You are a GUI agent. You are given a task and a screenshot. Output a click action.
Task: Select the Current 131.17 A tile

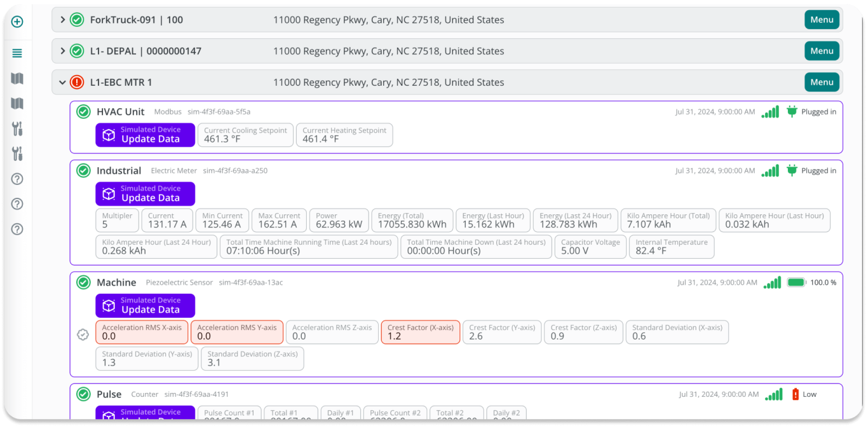click(x=167, y=220)
